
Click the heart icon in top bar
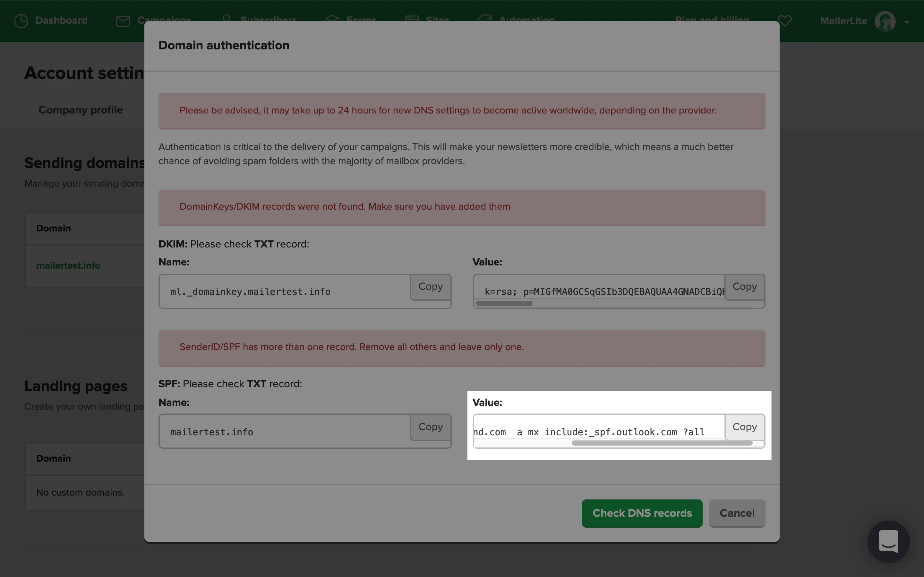(x=785, y=21)
